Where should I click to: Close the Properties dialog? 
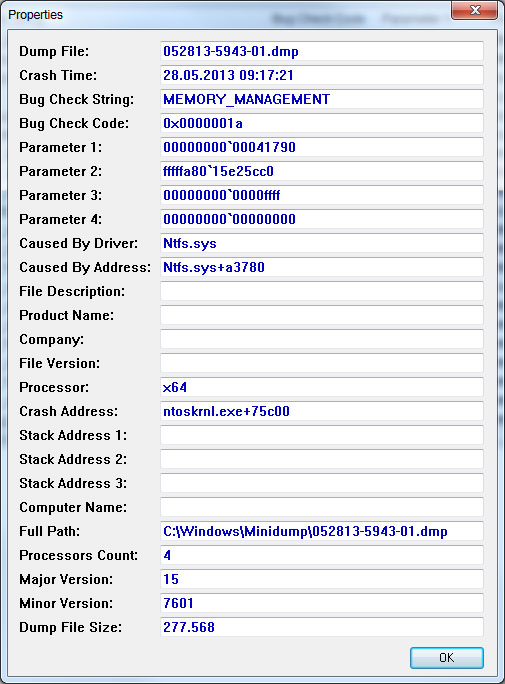pos(474,10)
